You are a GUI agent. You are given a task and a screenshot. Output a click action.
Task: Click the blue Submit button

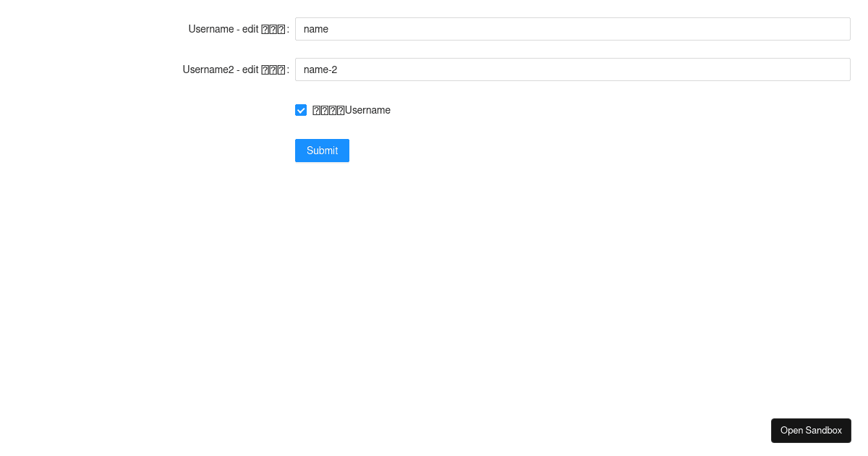coord(322,151)
